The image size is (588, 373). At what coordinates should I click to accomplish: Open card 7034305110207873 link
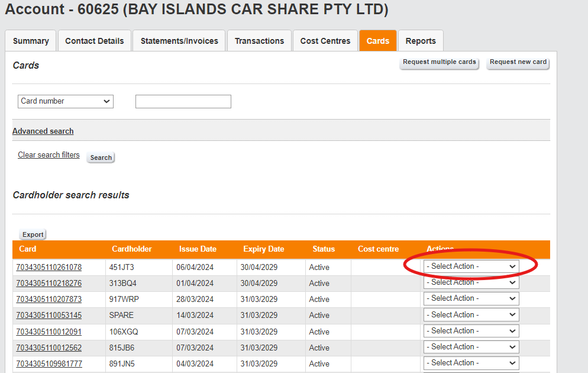[x=49, y=300]
